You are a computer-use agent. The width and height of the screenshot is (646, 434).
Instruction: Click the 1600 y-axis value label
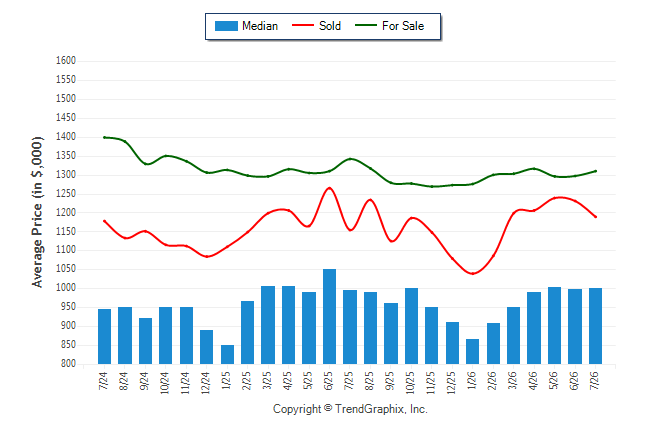click(66, 61)
